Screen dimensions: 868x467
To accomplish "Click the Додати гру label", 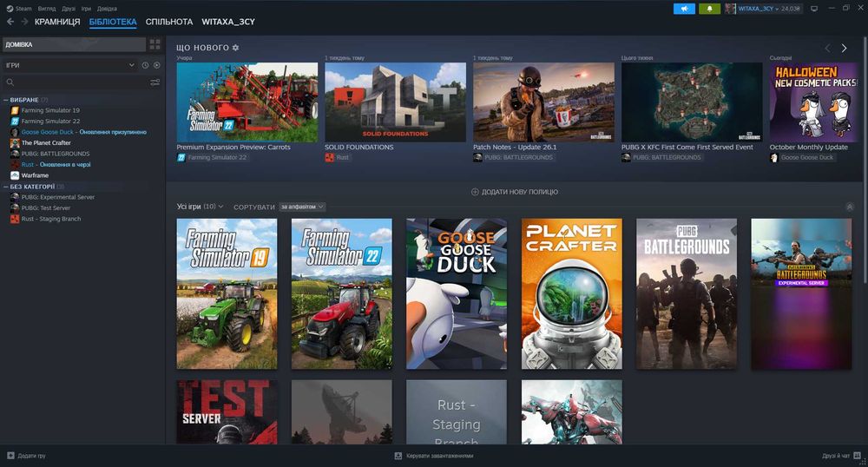I will click(31, 456).
